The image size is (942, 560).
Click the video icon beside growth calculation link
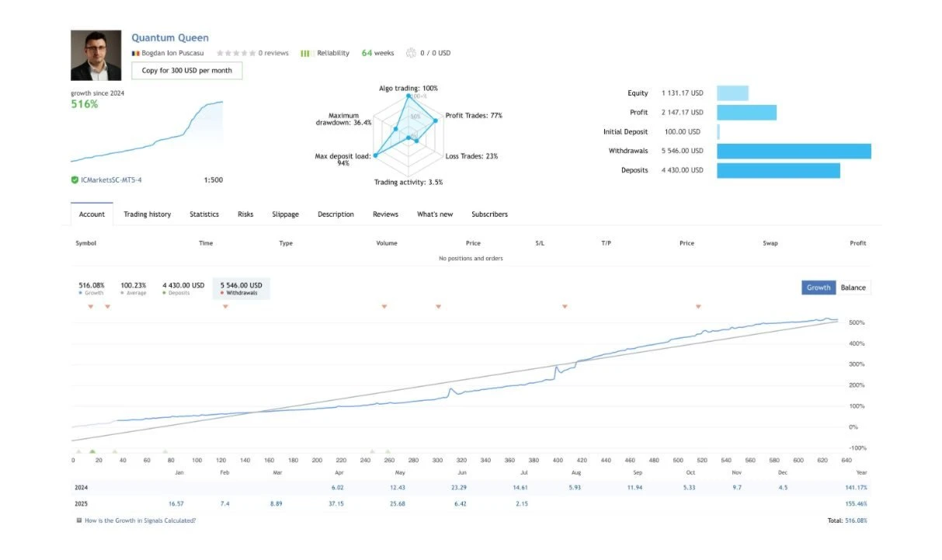(79, 520)
